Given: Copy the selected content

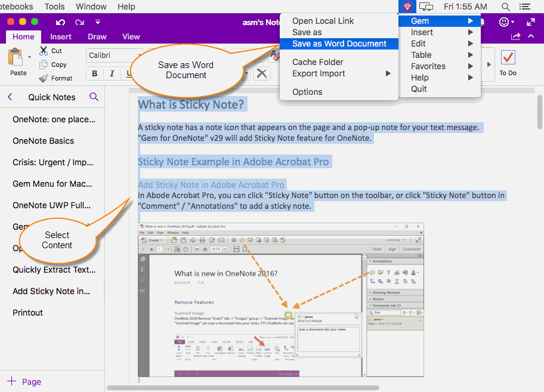Looking at the screenshot, I should pyautogui.click(x=44, y=64).
